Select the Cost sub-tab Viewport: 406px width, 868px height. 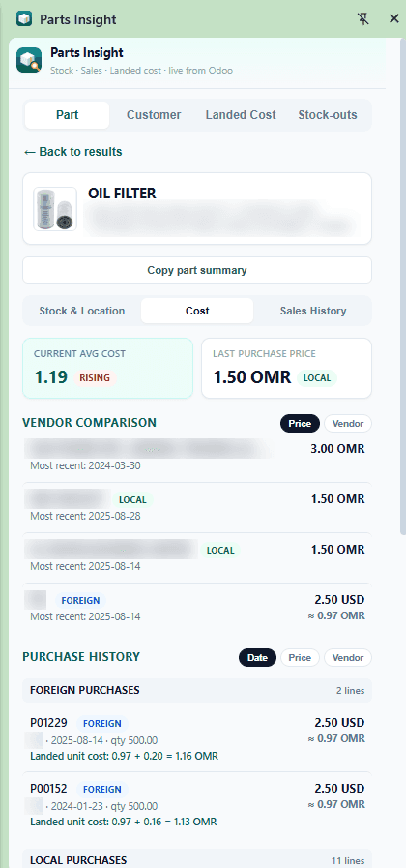pyautogui.click(x=197, y=311)
